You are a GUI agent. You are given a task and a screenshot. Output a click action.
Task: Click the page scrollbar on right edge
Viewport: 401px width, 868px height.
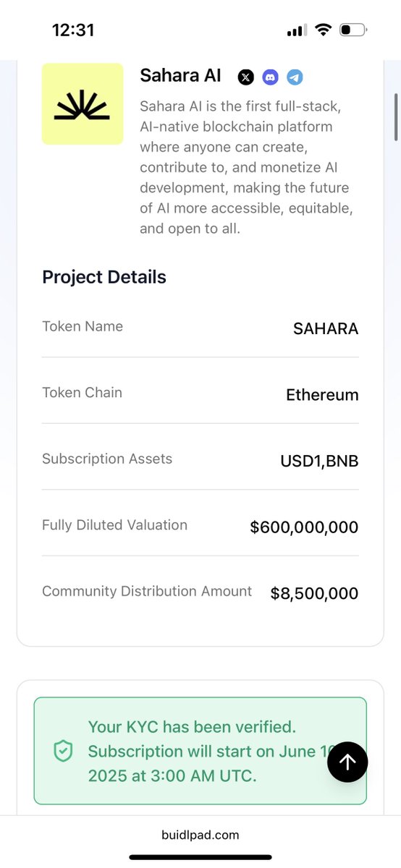tap(396, 117)
